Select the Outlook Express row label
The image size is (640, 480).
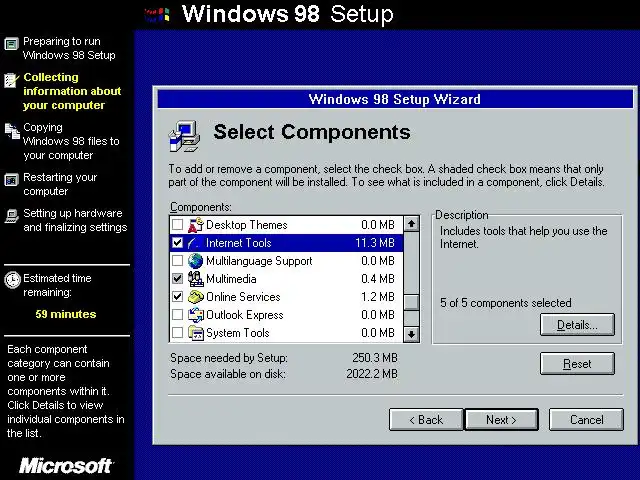[244, 315]
